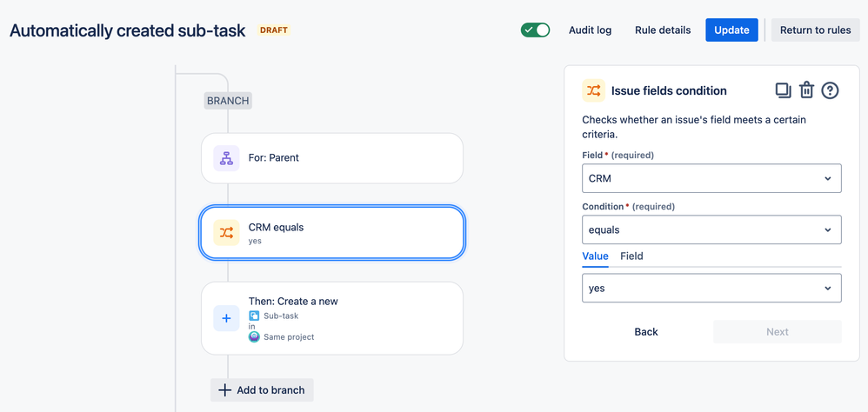Click the trash delete icon
The width and height of the screenshot is (868, 412).
coord(806,90)
